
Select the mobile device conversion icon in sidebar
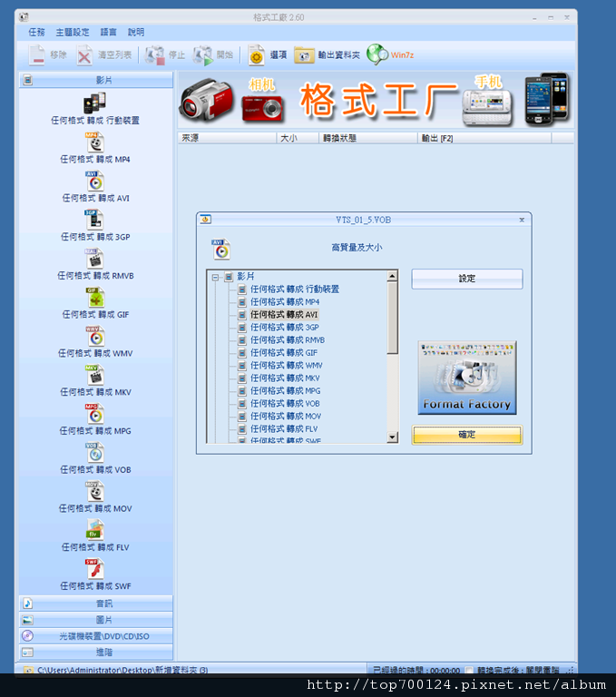tap(94, 103)
